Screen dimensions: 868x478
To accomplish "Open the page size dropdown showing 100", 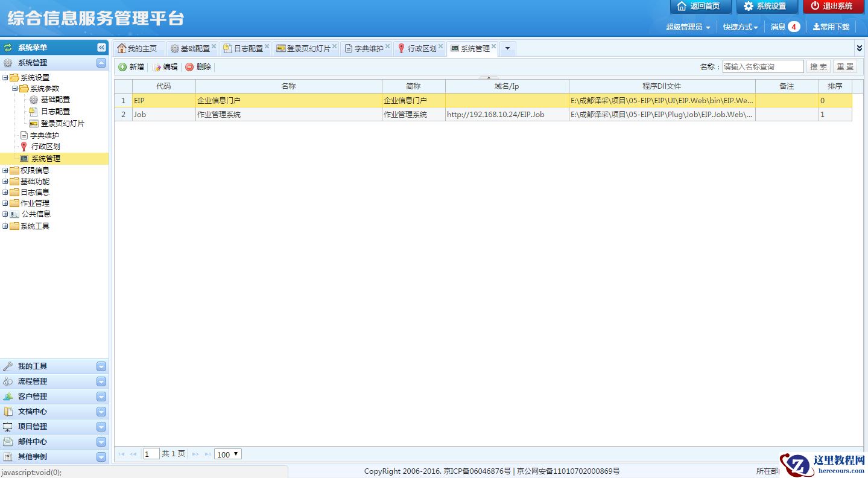I will (228, 454).
